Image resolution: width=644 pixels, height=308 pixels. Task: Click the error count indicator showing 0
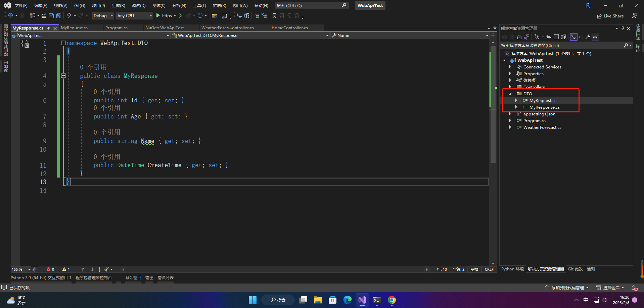click(50, 269)
